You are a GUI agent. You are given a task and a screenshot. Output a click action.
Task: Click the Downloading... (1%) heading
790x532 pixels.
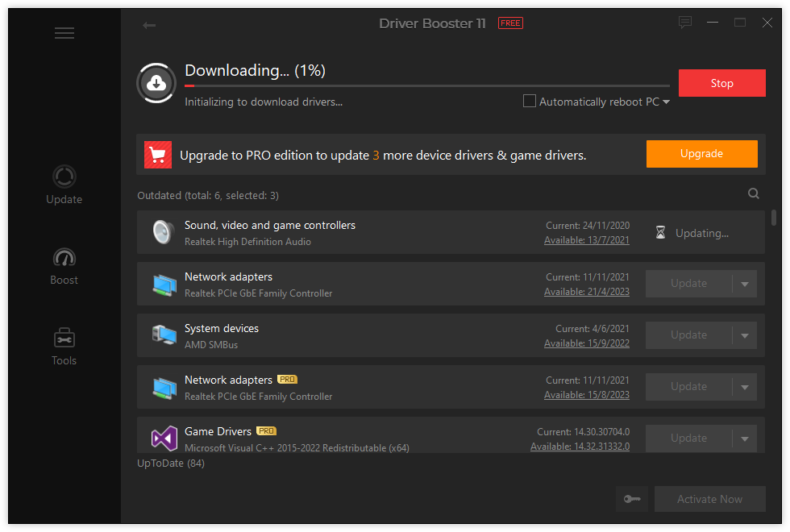pos(255,70)
